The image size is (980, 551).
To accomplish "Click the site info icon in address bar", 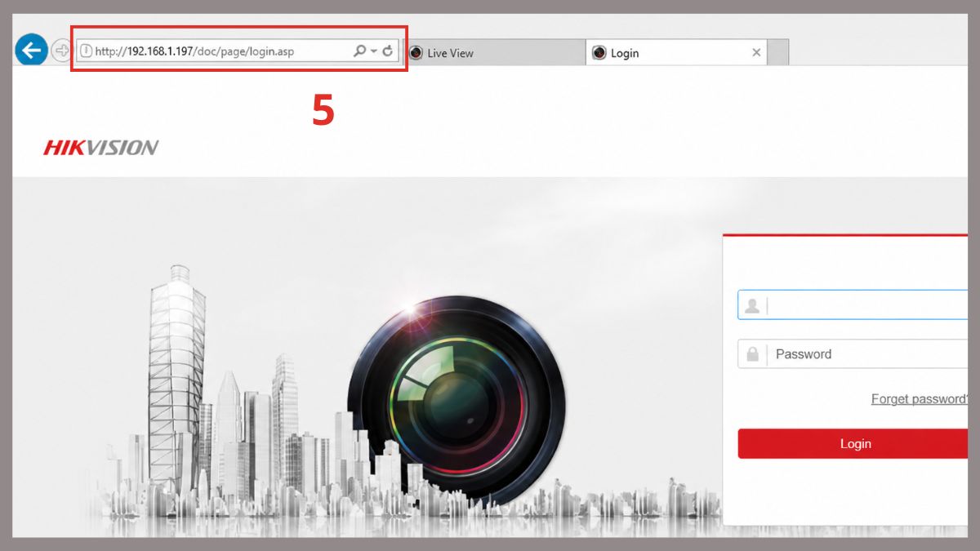I will (86, 51).
